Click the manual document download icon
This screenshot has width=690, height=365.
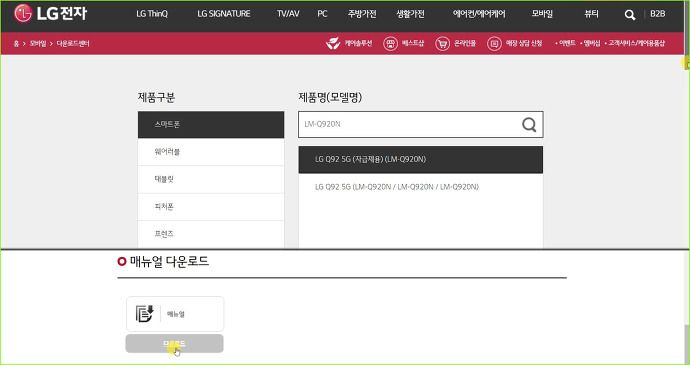(x=144, y=314)
